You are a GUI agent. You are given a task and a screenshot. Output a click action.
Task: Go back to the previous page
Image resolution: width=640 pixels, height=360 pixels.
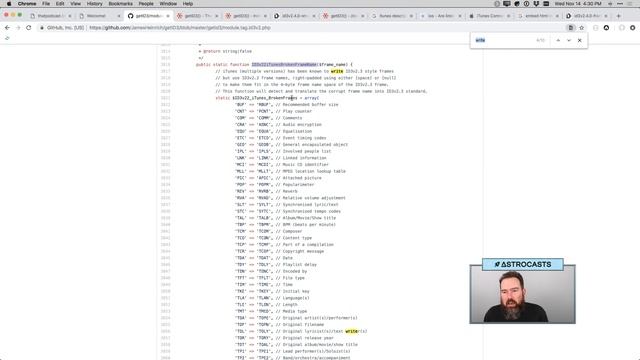7,28
